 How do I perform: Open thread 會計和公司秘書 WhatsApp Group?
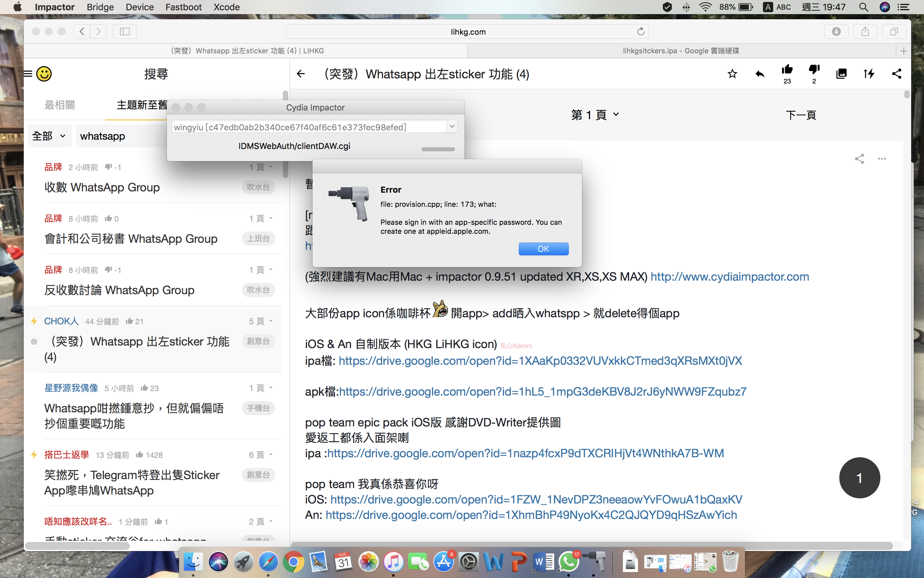131,239
